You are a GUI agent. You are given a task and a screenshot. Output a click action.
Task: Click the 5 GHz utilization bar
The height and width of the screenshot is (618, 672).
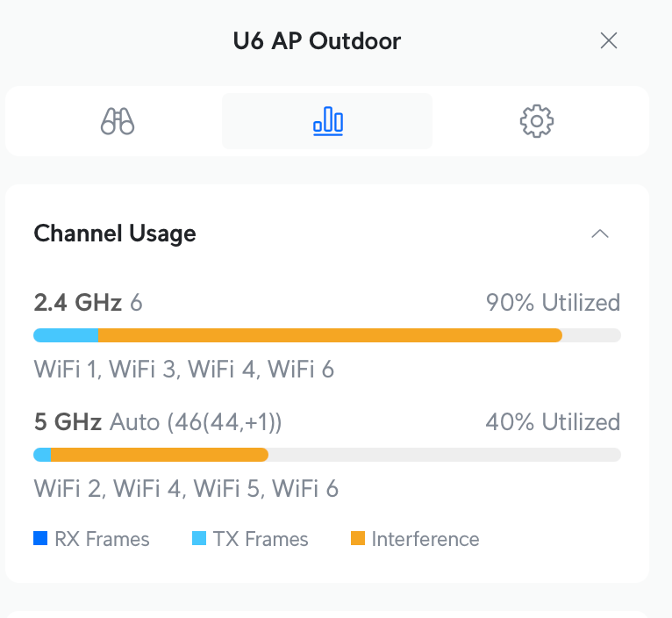click(x=326, y=454)
